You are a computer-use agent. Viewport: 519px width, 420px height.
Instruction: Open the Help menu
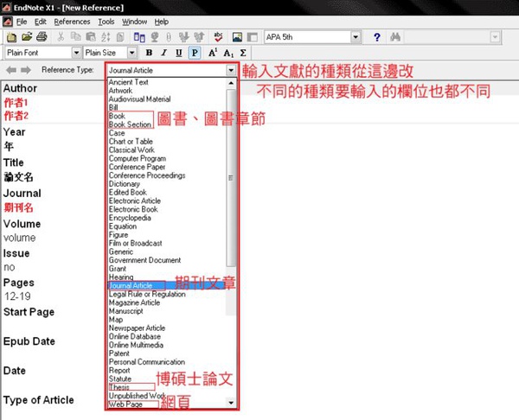[162, 22]
